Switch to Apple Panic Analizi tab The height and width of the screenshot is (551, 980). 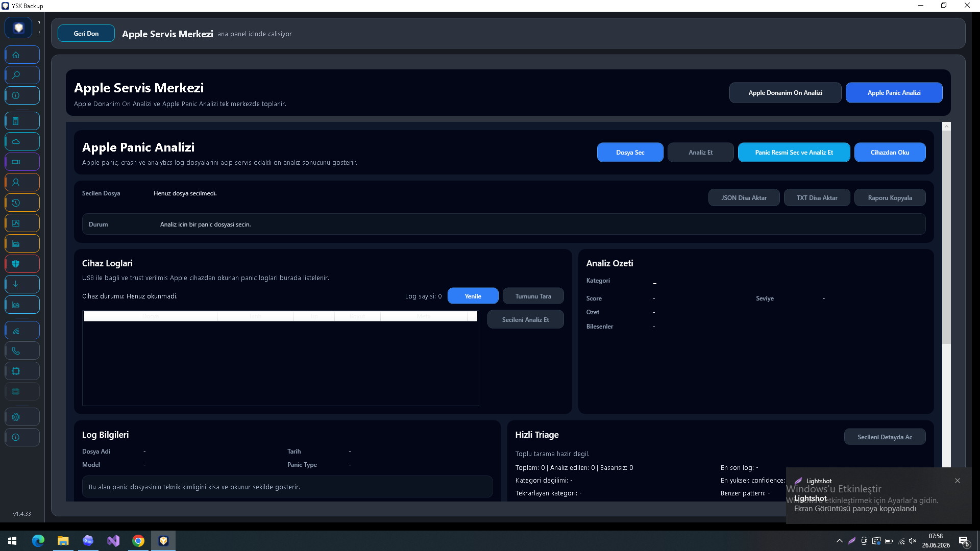(x=894, y=93)
